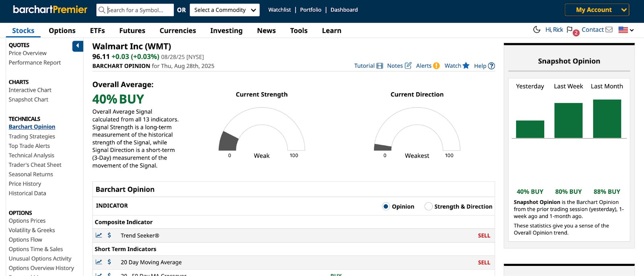
Task: Select the Investing menu
Action: (x=226, y=31)
